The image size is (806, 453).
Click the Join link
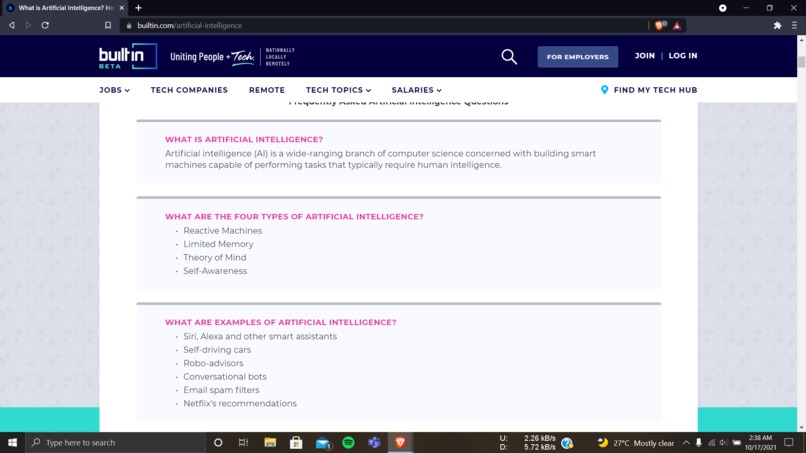click(x=645, y=56)
